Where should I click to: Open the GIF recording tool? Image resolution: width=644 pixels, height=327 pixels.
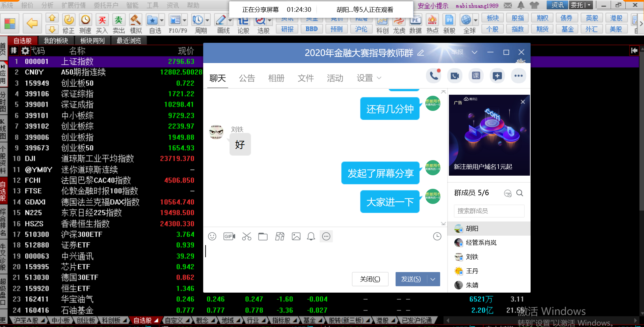click(x=229, y=237)
